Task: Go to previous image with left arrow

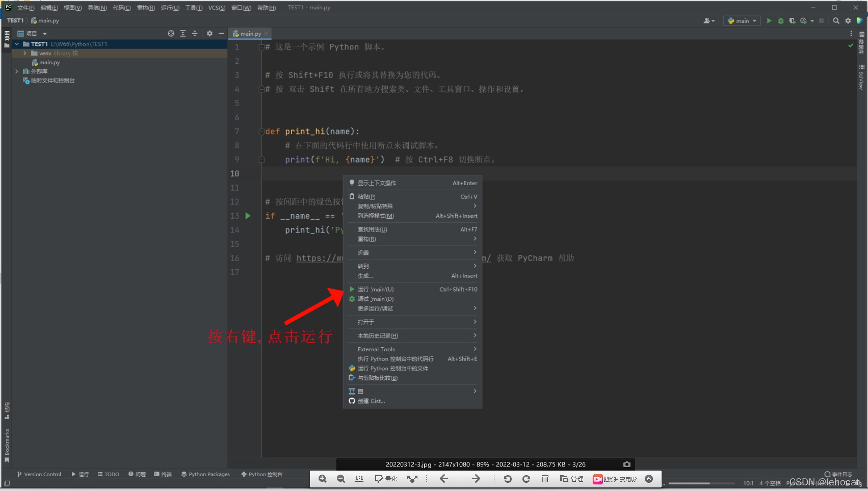Action: pyautogui.click(x=444, y=479)
